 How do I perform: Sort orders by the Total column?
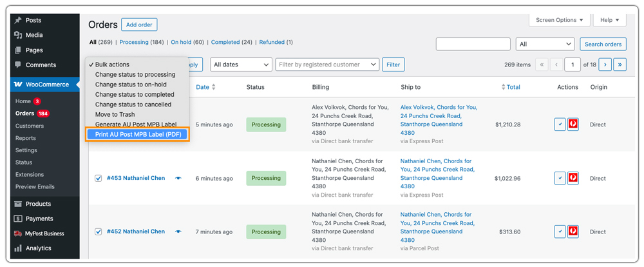511,87
